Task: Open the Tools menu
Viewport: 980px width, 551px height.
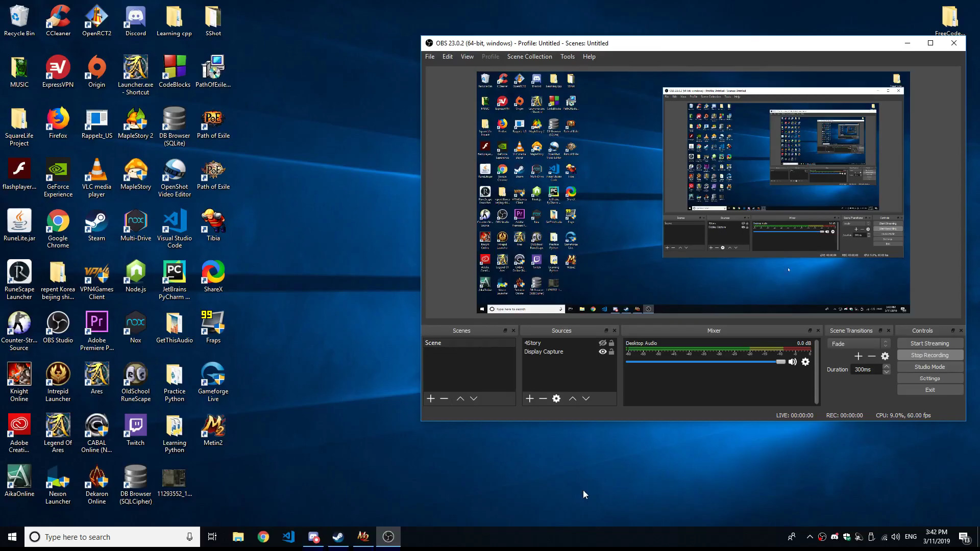Action: 567,57
